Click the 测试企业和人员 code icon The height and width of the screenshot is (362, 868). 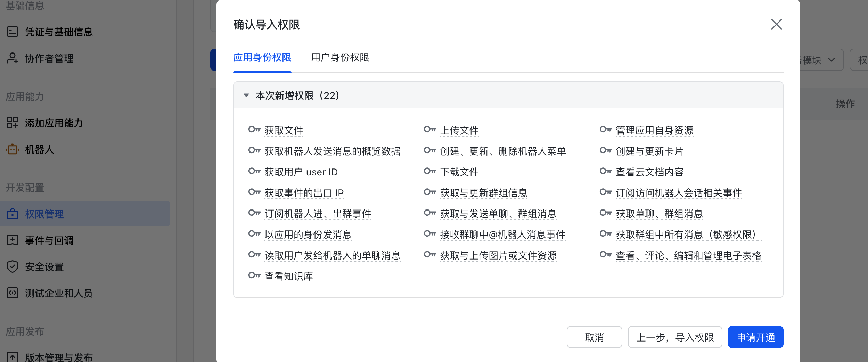13,293
